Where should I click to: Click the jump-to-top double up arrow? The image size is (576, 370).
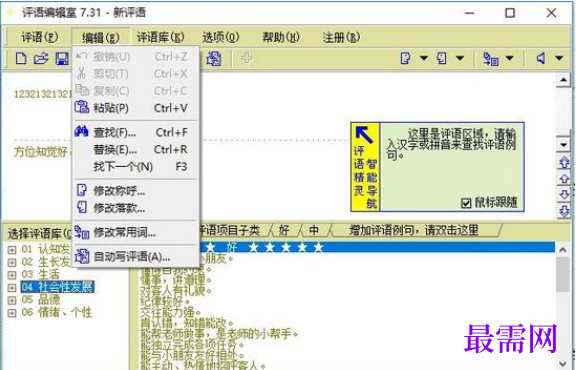(564, 162)
